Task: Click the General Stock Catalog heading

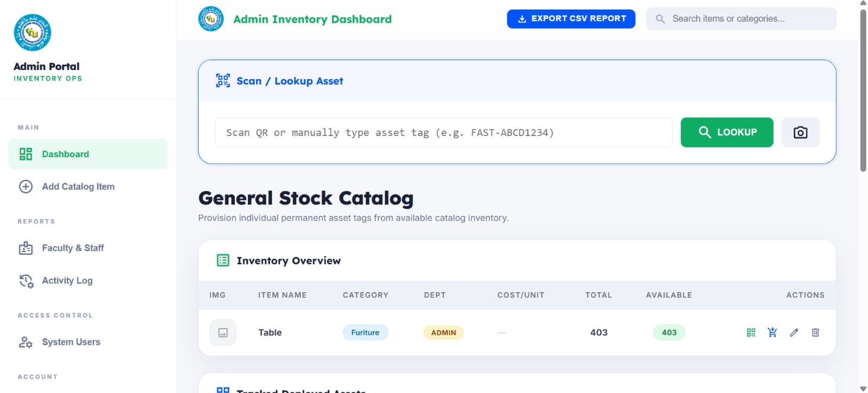Action: point(305,198)
